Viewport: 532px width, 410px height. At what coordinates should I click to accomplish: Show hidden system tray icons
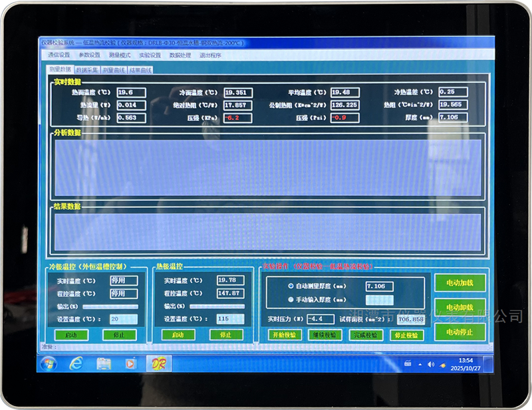(420, 363)
